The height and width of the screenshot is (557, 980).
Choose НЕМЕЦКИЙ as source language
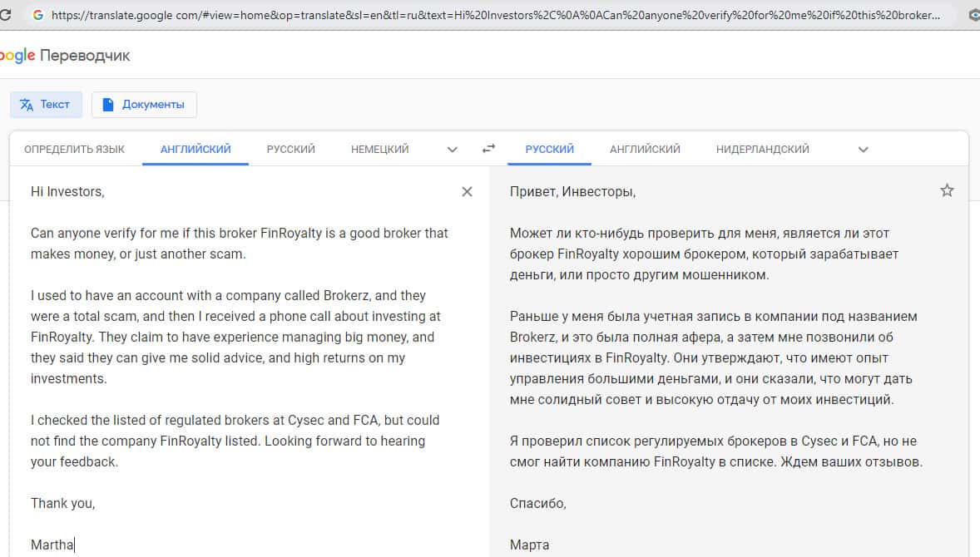[x=379, y=150]
